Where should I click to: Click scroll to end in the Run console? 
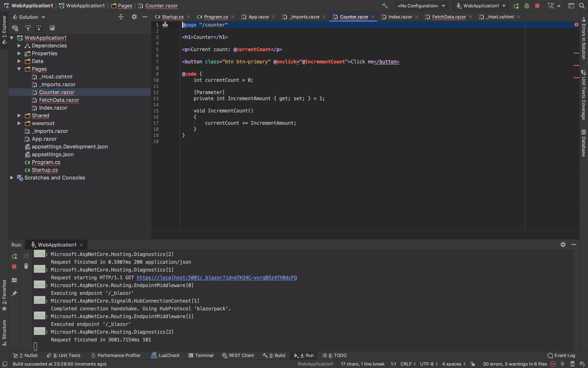pos(26,255)
